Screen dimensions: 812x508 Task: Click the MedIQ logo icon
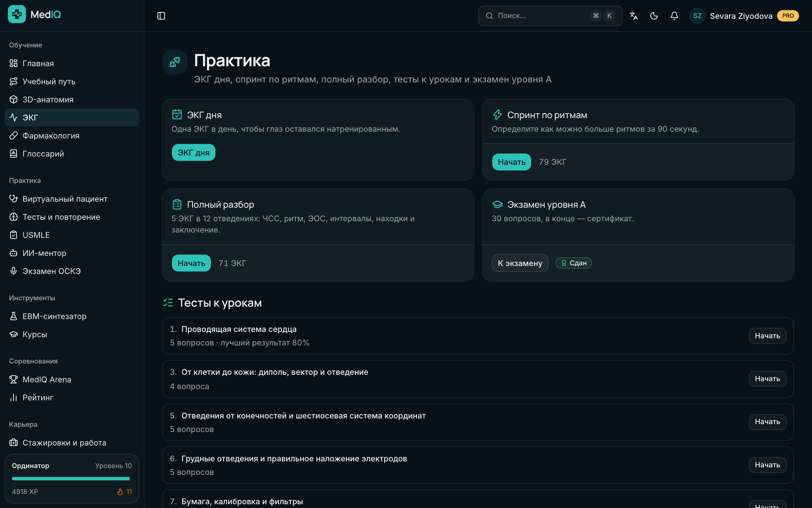pos(17,14)
